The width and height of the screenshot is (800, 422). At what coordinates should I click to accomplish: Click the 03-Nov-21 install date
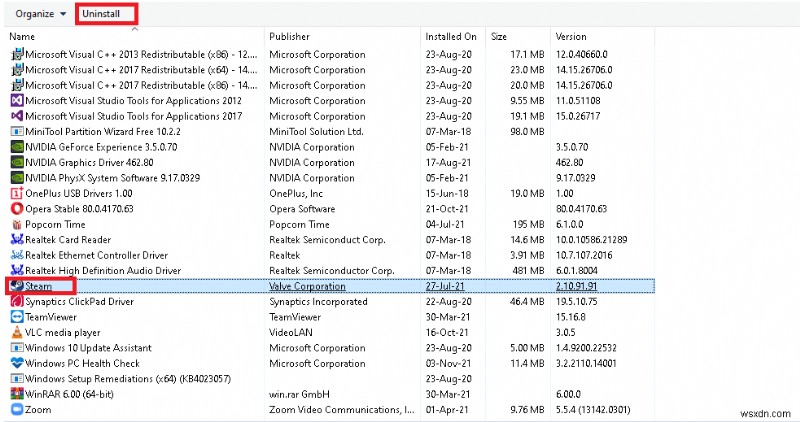click(448, 363)
